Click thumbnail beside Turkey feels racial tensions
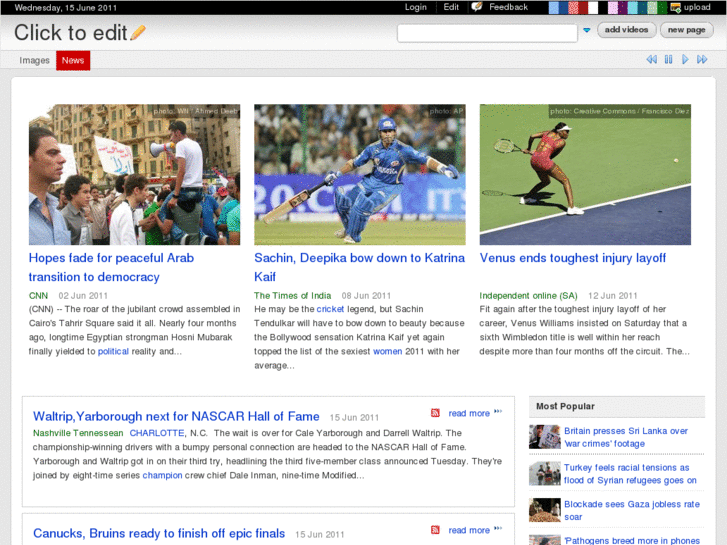 pyautogui.click(x=545, y=473)
